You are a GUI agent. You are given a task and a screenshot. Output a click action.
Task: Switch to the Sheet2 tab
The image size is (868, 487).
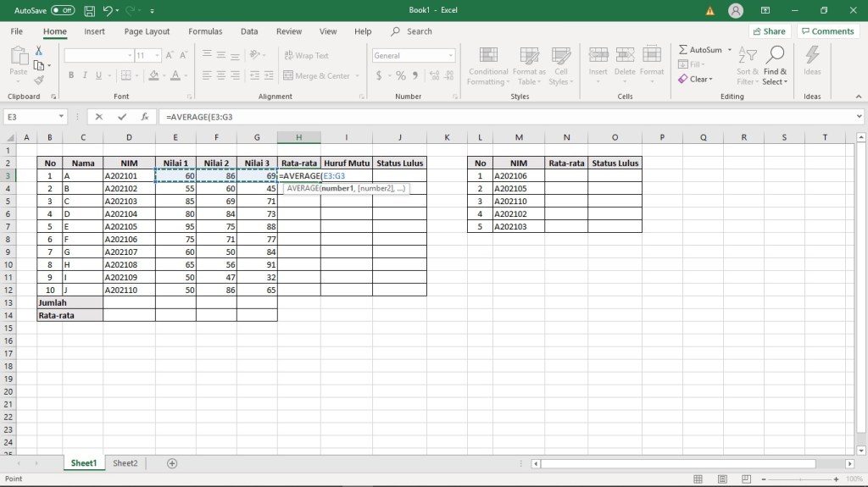point(125,463)
